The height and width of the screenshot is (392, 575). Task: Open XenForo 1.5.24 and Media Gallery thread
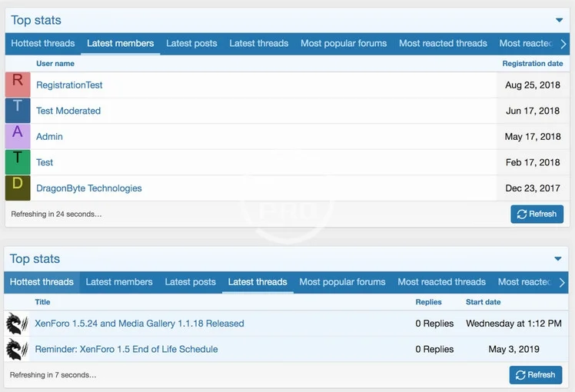tap(139, 324)
